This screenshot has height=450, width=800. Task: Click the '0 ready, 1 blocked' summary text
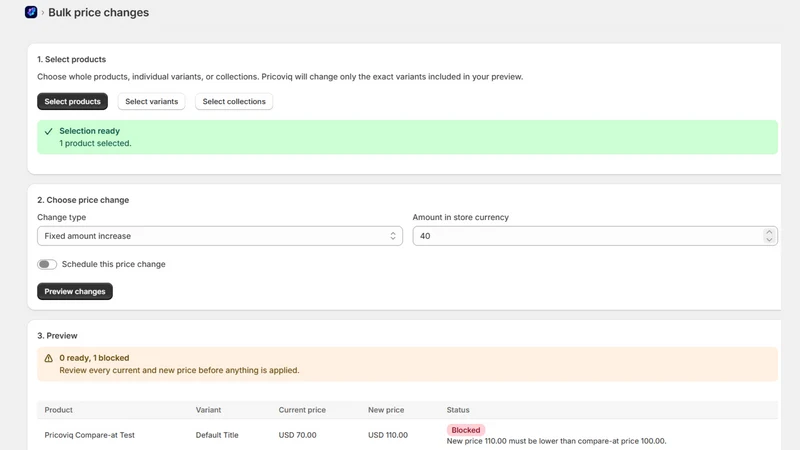tap(94, 358)
